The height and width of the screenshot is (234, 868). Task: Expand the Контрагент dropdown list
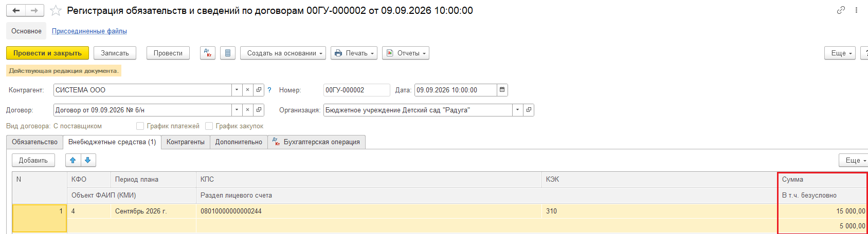[237, 90]
